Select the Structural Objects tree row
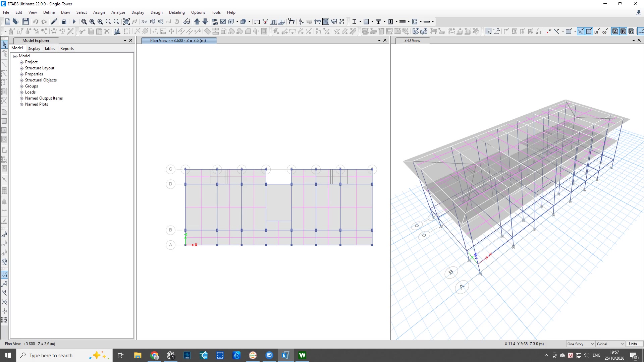Viewport: 644px width, 362px height. click(x=41, y=80)
